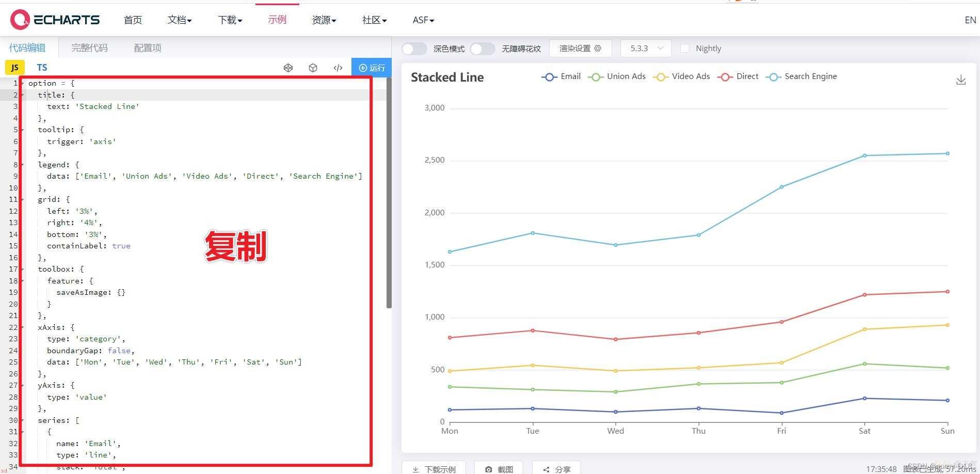Click the 截图 screenshot button

499,468
